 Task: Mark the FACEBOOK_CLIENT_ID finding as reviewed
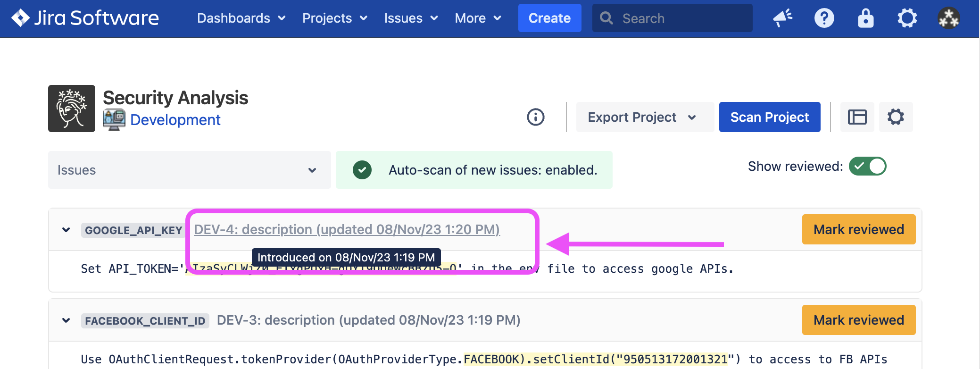(858, 320)
